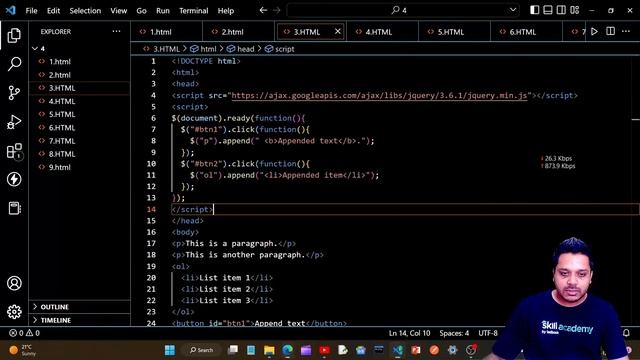
Task: Open the Extensions view
Action: click(14, 151)
